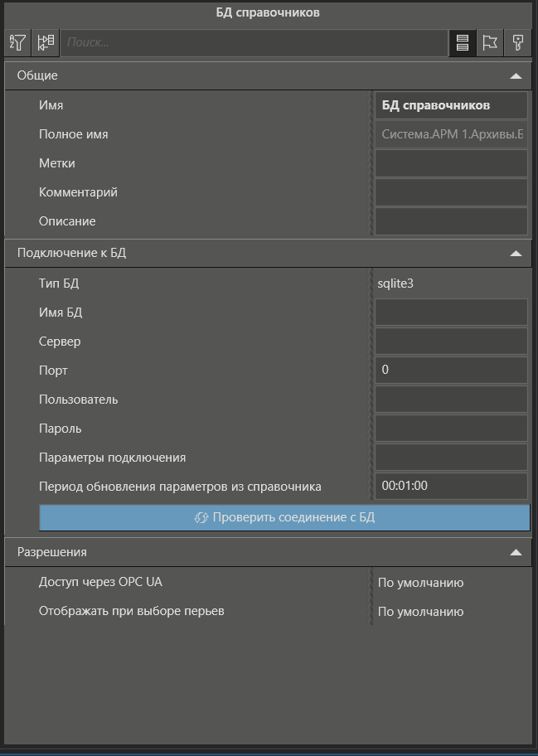The width and height of the screenshot is (538, 756).
Task: Collapse the Общие section
Action: (516, 75)
